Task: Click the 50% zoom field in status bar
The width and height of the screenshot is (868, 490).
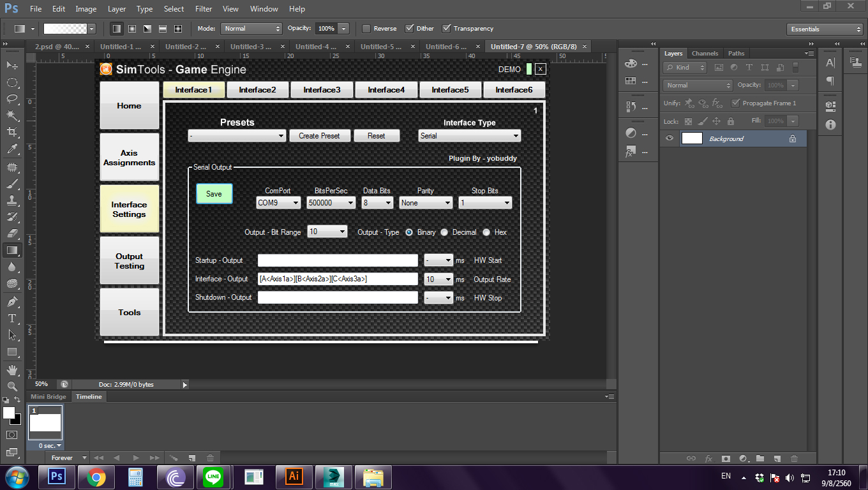Action: pos(41,385)
